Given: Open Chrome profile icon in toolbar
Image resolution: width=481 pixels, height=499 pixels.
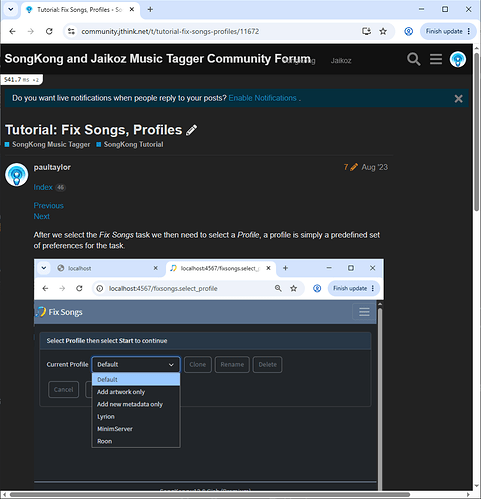Looking at the screenshot, I should click(408, 31).
